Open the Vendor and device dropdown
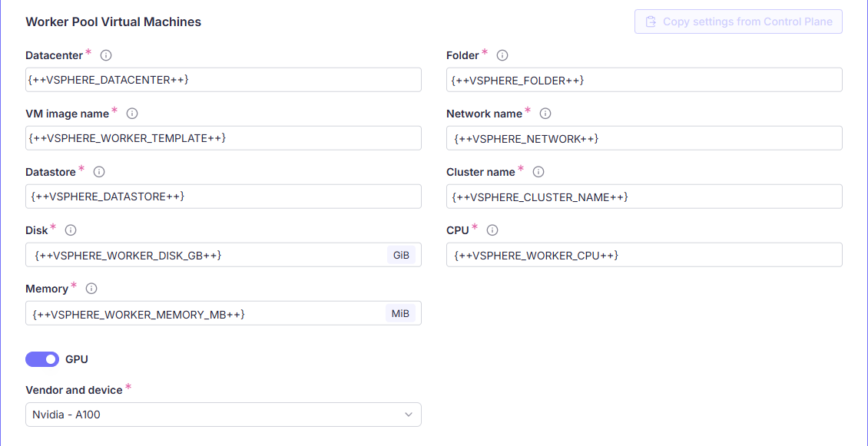 (223, 415)
